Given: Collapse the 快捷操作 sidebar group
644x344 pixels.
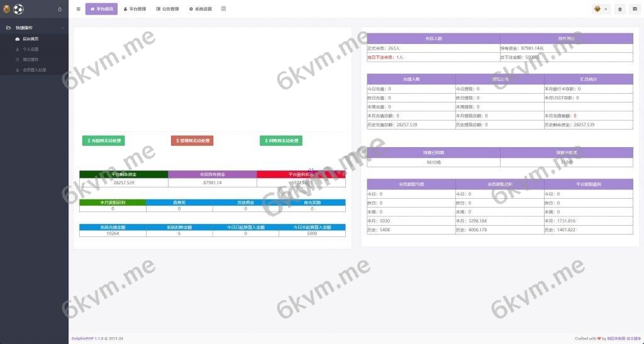Looking at the screenshot, I should coord(63,28).
